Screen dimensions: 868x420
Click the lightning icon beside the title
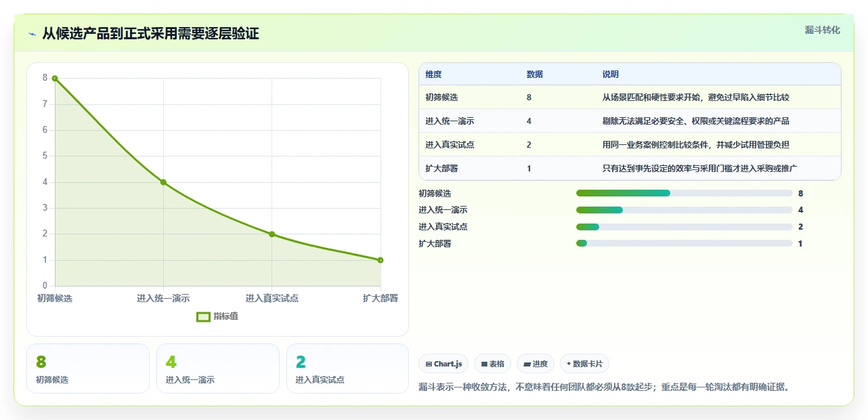point(32,34)
